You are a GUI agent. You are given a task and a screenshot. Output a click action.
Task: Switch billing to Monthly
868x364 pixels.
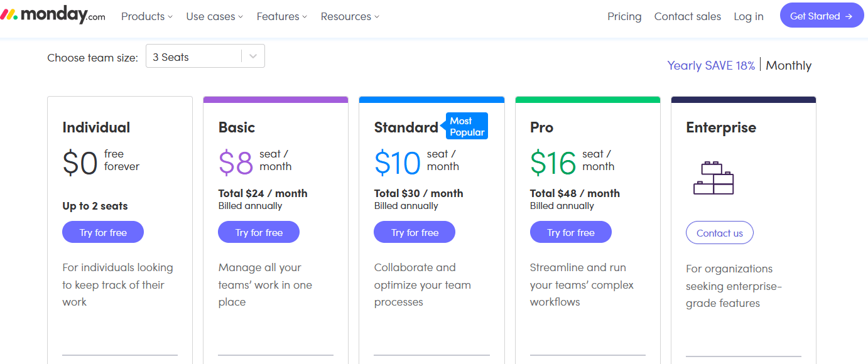[788, 65]
